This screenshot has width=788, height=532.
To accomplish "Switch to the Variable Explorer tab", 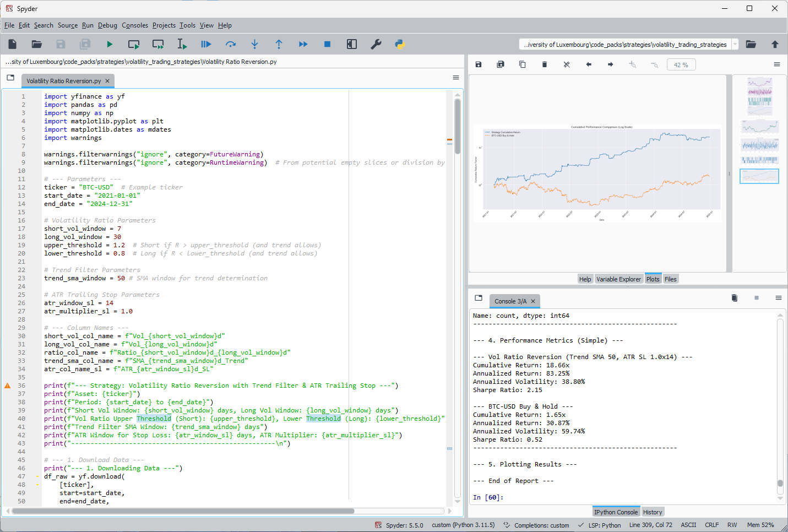I will click(619, 279).
